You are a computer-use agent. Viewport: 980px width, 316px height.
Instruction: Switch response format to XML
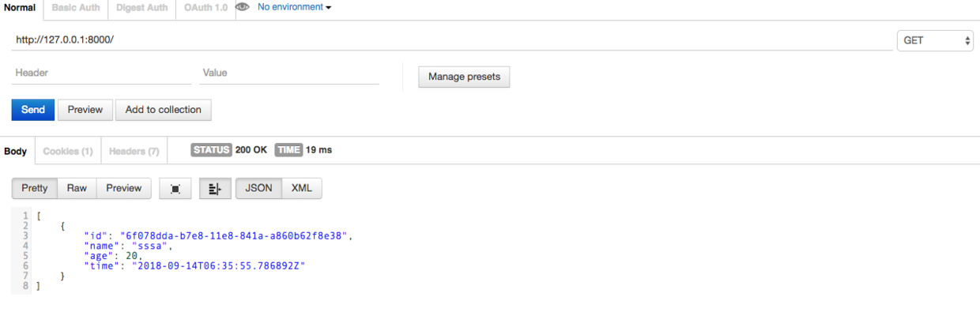click(302, 188)
